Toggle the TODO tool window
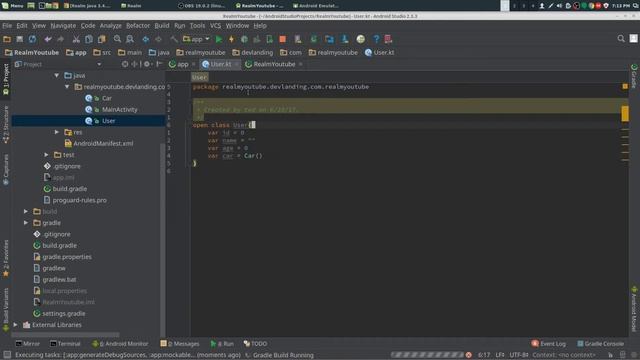 255,344
